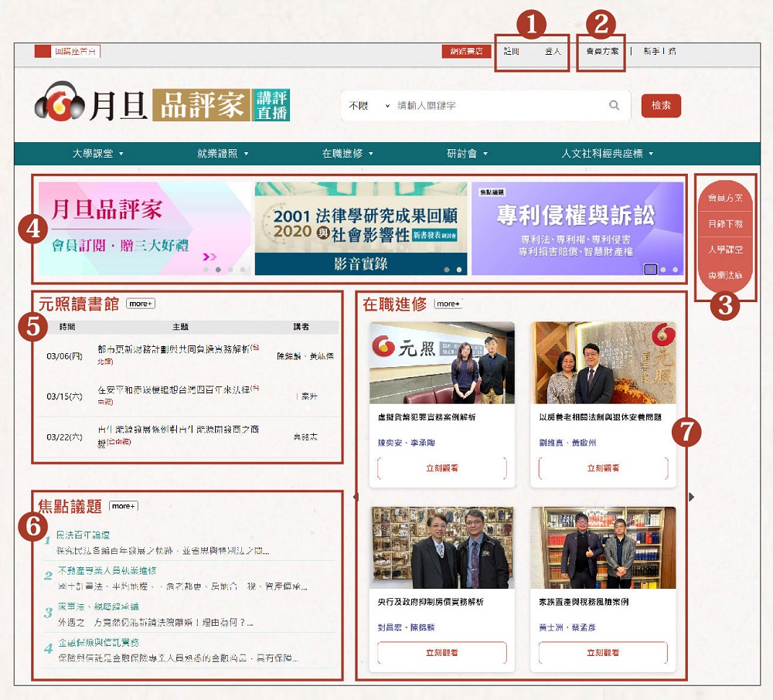
Task: Click the red 檢索 search button
Action: click(x=661, y=105)
